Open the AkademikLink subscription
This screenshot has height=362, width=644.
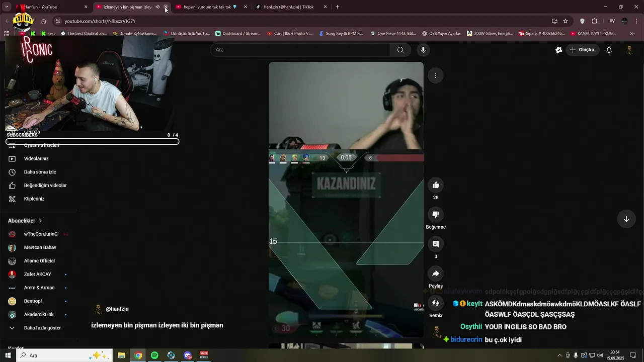[38, 315]
